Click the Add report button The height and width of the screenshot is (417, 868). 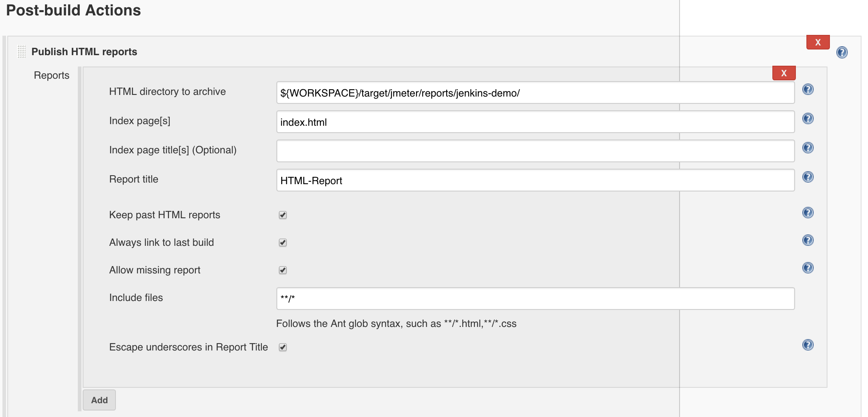(99, 400)
